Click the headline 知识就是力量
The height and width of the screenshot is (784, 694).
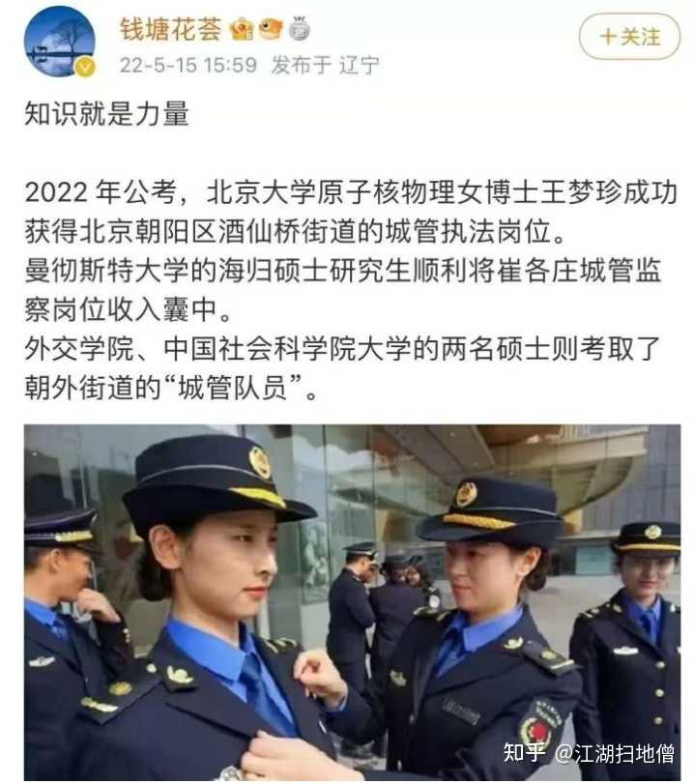point(106,114)
